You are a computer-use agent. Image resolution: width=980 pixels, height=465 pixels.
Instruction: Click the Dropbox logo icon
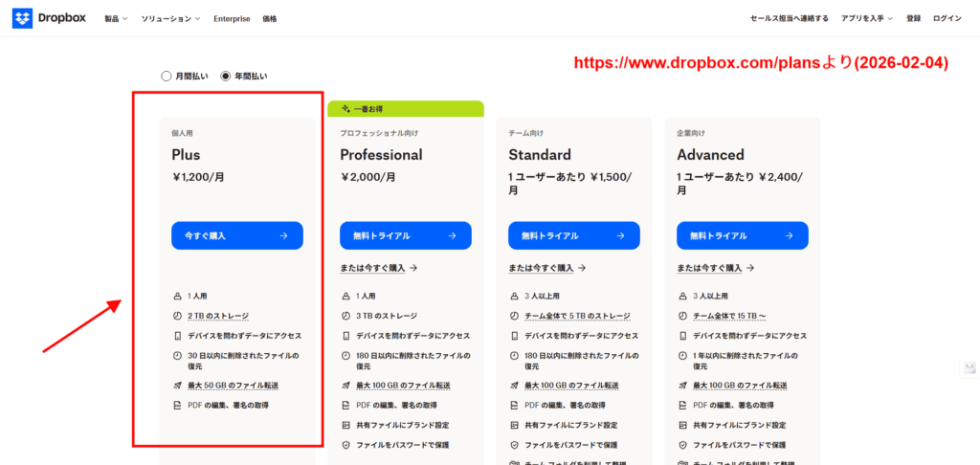tap(22, 19)
